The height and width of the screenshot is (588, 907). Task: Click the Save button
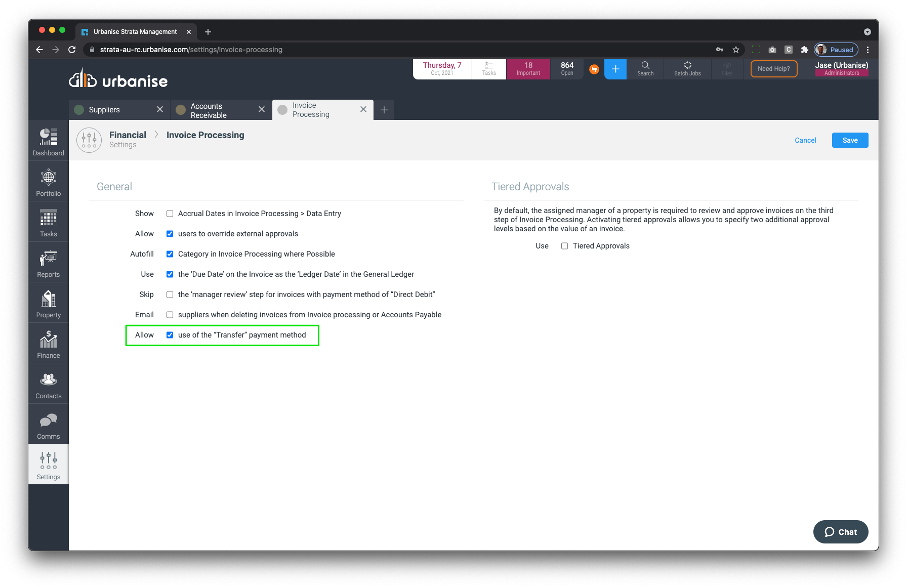tap(850, 140)
